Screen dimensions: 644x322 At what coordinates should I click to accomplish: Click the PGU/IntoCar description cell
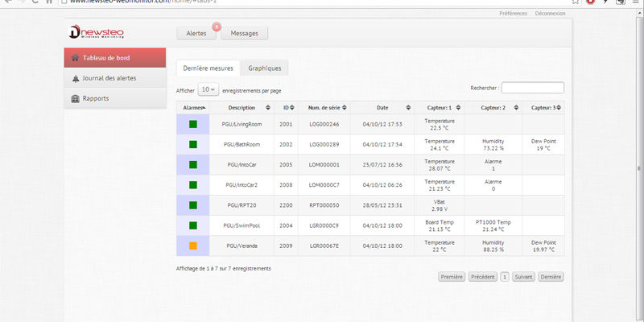242,165
